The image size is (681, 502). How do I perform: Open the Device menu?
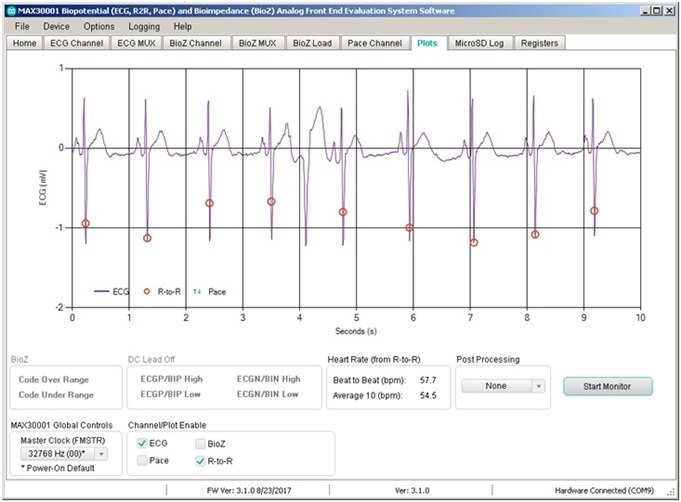56,26
